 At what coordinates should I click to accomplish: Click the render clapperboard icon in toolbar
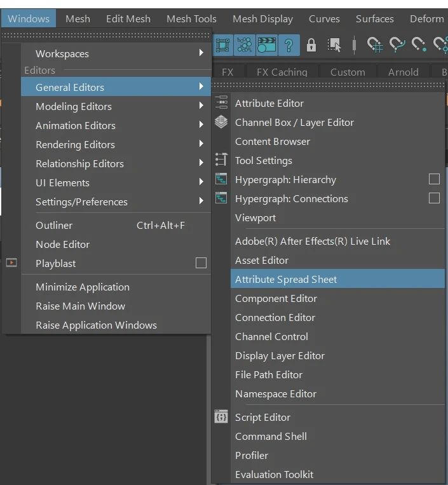coord(266,45)
